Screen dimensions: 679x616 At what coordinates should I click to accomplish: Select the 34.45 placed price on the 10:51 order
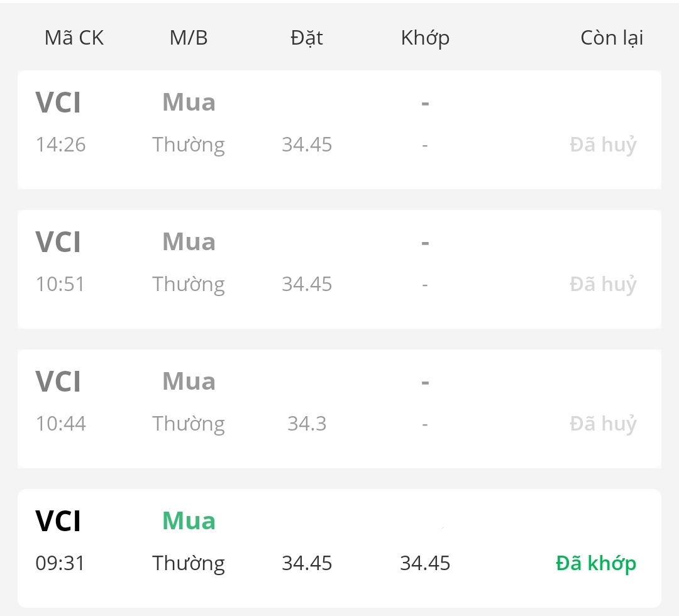pyautogui.click(x=307, y=285)
